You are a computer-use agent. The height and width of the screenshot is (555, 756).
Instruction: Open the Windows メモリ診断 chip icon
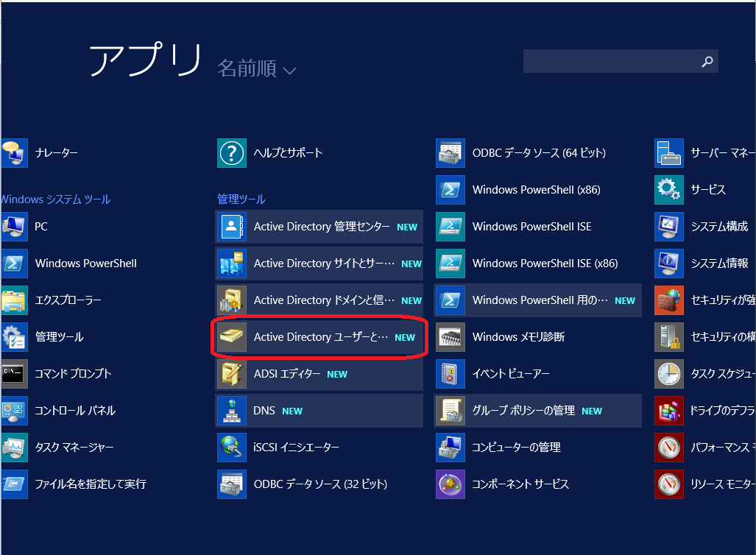[x=451, y=337]
